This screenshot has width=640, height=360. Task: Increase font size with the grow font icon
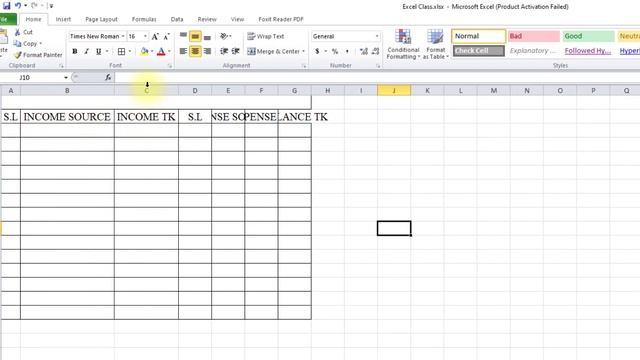[155, 36]
